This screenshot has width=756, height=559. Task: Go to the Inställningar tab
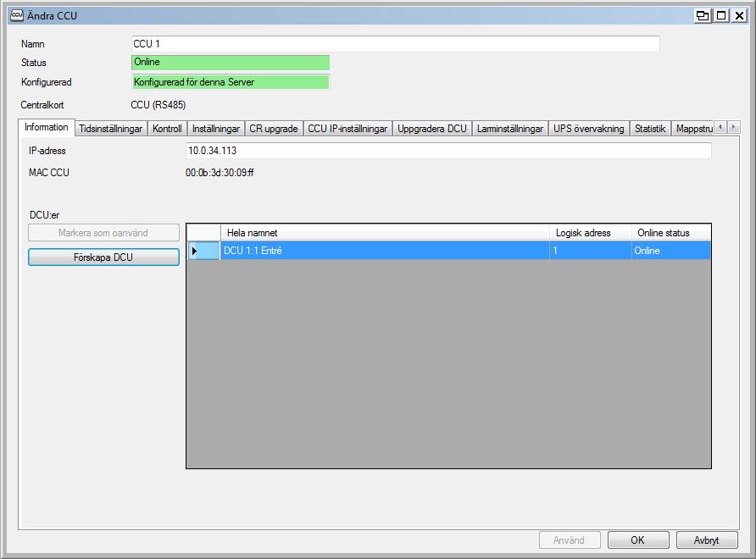pyautogui.click(x=216, y=129)
